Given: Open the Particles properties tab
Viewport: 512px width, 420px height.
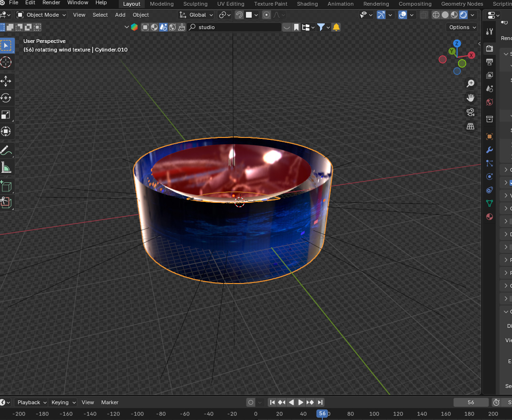Looking at the screenshot, I should pyautogui.click(x=490, y=163).
